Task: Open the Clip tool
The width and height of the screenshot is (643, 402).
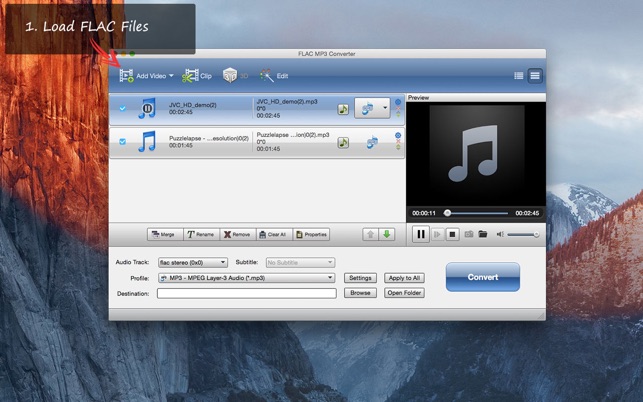Action: [198, 75]
